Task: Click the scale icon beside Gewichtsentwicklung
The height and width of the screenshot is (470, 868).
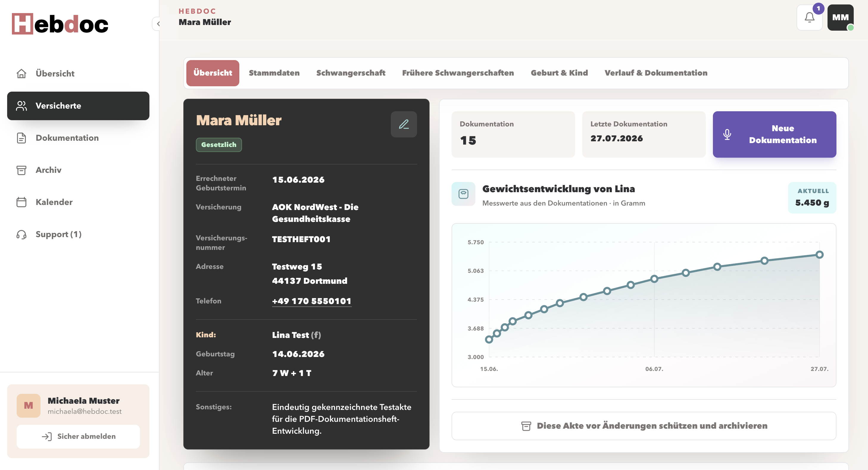Action: pos(463,194)
